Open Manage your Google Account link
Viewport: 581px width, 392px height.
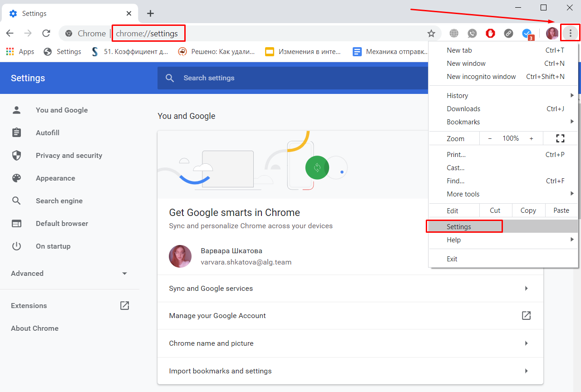[x=350, y=316]
